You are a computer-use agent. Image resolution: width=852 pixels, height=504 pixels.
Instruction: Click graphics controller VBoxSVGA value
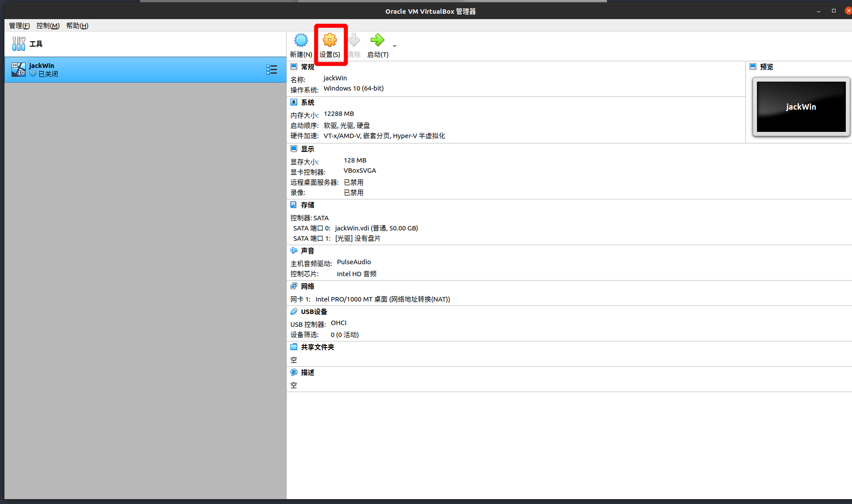click(x=360, y=171)
